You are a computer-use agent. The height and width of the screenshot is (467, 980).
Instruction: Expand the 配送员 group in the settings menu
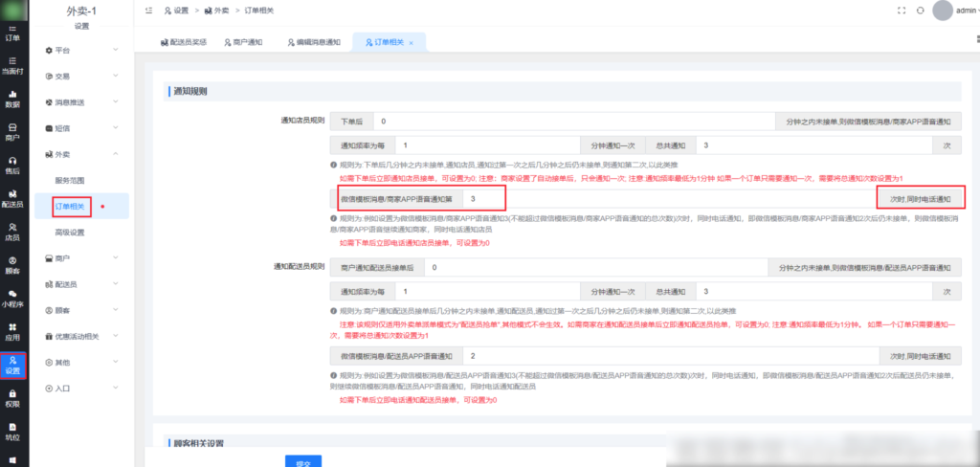click(81, 284)
